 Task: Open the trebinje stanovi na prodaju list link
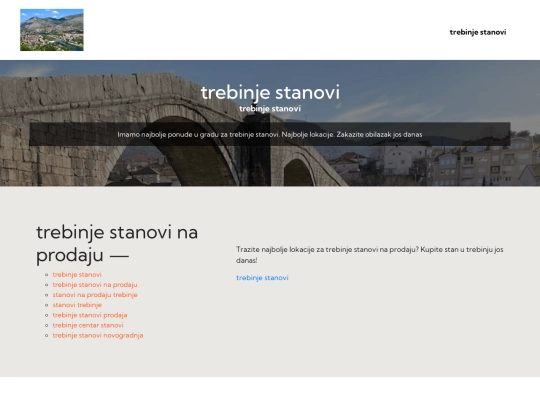point(95,285)
